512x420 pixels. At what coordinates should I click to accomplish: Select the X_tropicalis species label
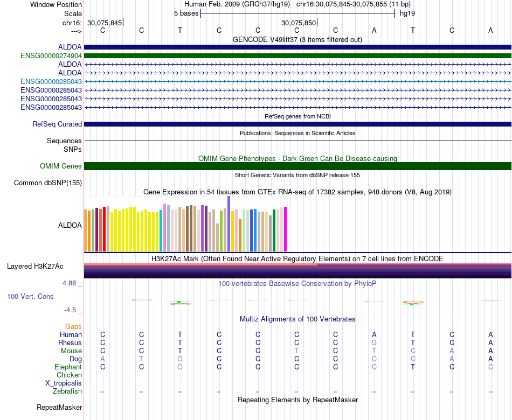(64, 383)
